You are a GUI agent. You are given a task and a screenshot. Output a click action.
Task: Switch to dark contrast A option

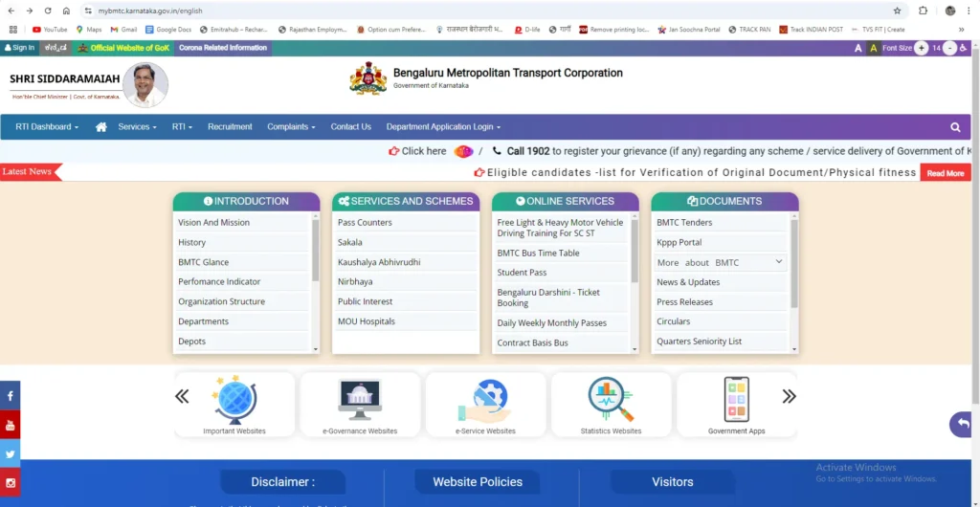pyautogui.click(x=858, y=48)
